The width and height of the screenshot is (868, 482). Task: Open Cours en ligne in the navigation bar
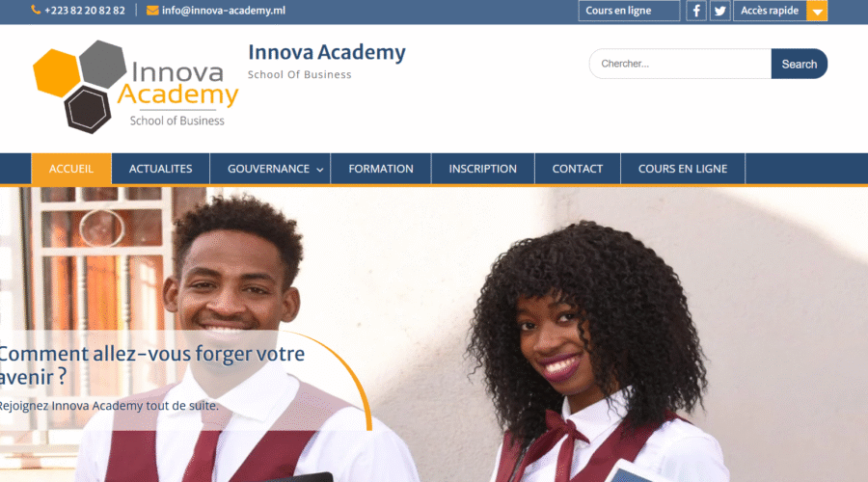(x=683, y=169)
